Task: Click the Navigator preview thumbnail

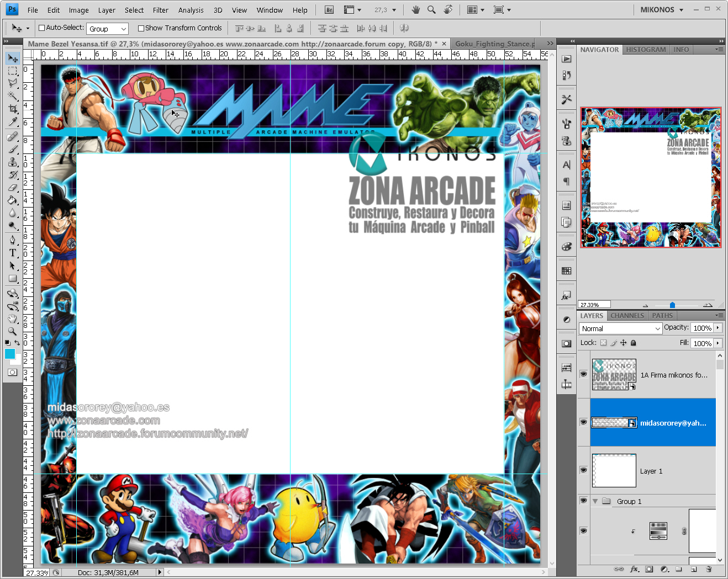Action: [x=651, y=177]
